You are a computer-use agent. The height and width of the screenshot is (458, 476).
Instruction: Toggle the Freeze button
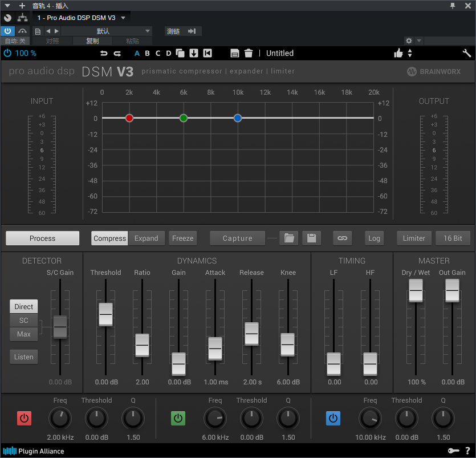pos(183,238)
